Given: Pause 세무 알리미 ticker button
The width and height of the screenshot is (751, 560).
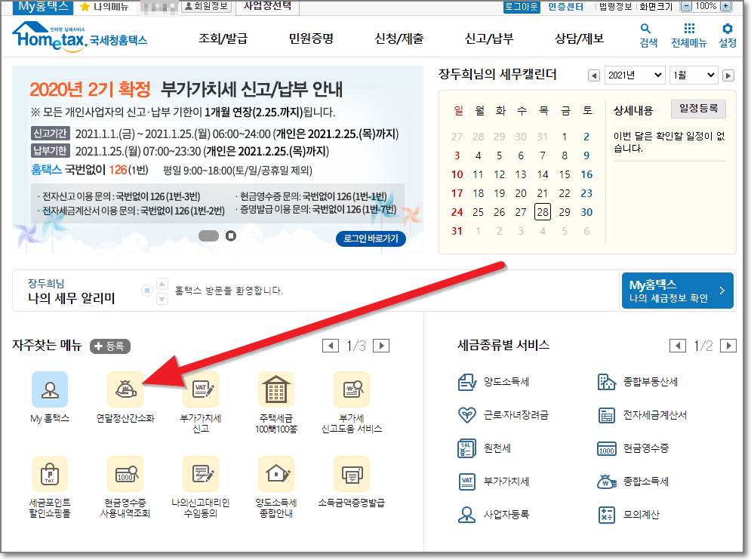Looking at the screenshot, I should 147,291.
